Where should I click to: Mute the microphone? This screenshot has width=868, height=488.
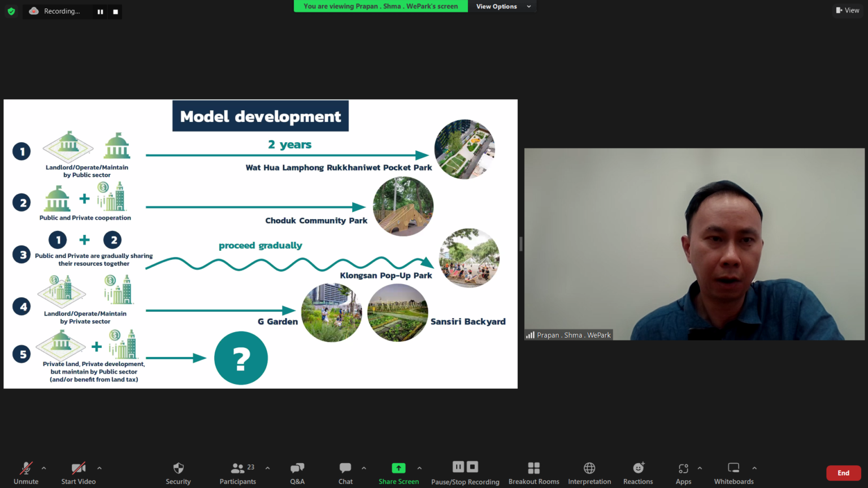tap(25, 472)
